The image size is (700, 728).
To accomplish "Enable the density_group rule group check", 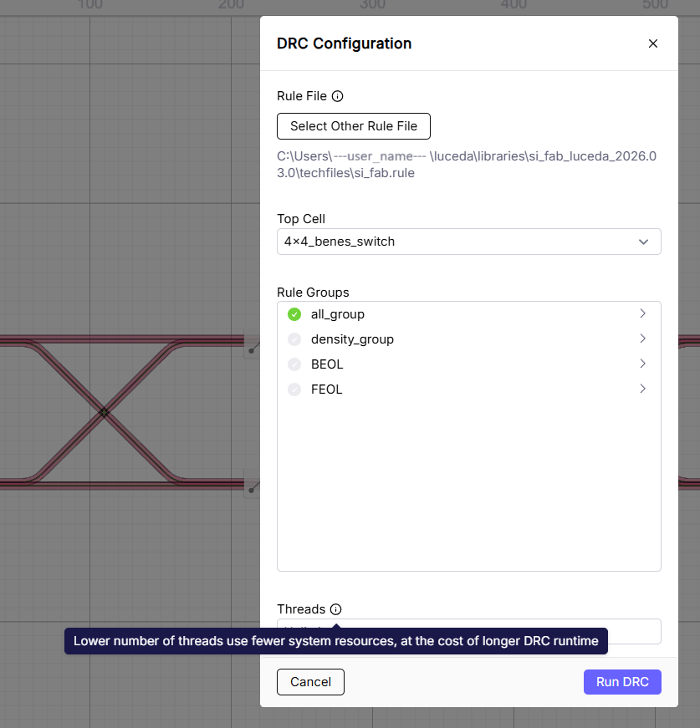I will point(294,339).
